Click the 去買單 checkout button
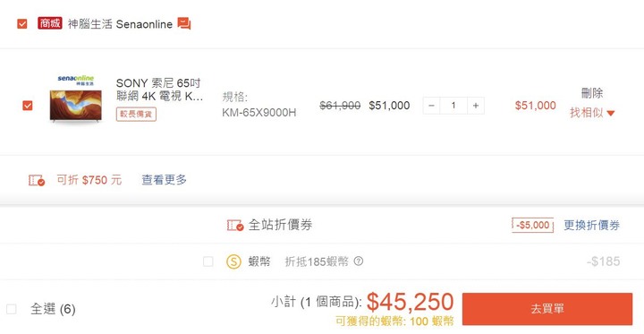Image resolution: width=644 pixels, height=334 pixels. (547, 309)
